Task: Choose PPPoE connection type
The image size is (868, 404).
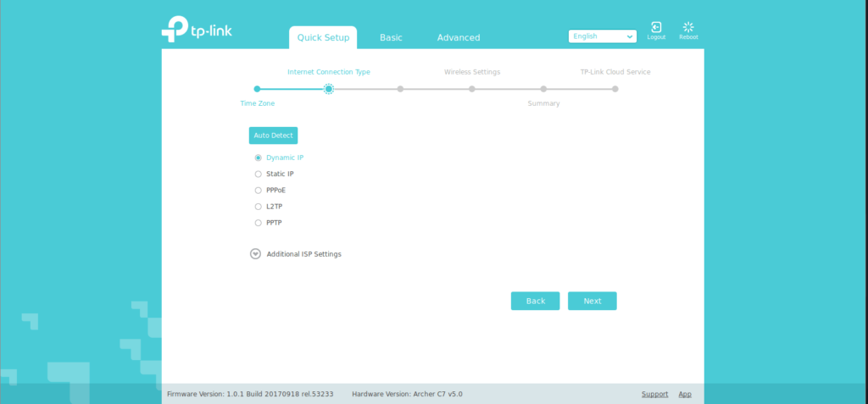Action: coord(259,191)
